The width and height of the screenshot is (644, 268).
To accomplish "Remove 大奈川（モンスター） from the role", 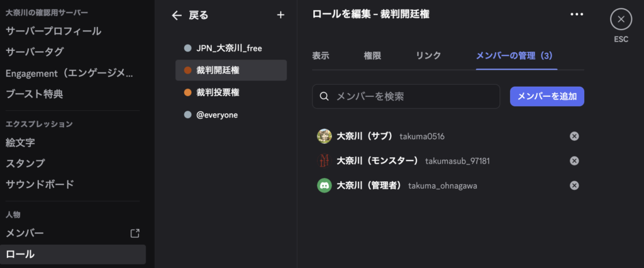I will (574, 160).
